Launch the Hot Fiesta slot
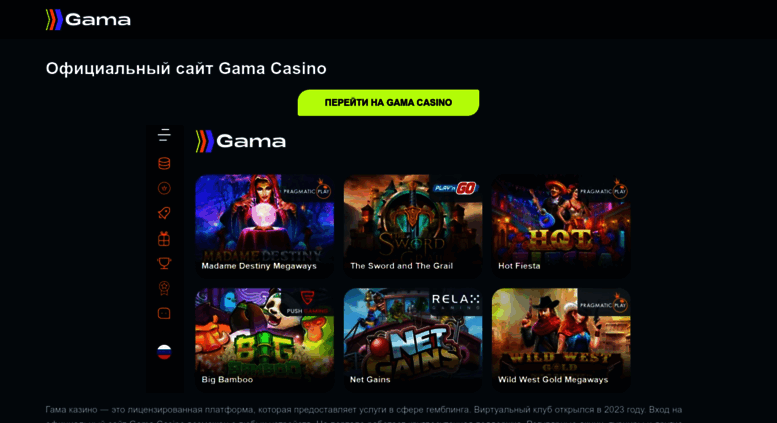Viewport: 777px width, 423px height. point(561,225)
